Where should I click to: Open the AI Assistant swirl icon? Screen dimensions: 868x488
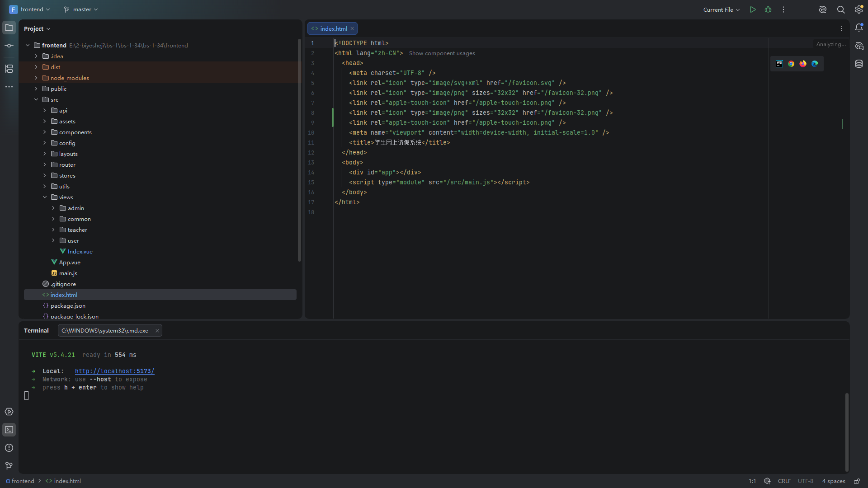click(823, 9)
